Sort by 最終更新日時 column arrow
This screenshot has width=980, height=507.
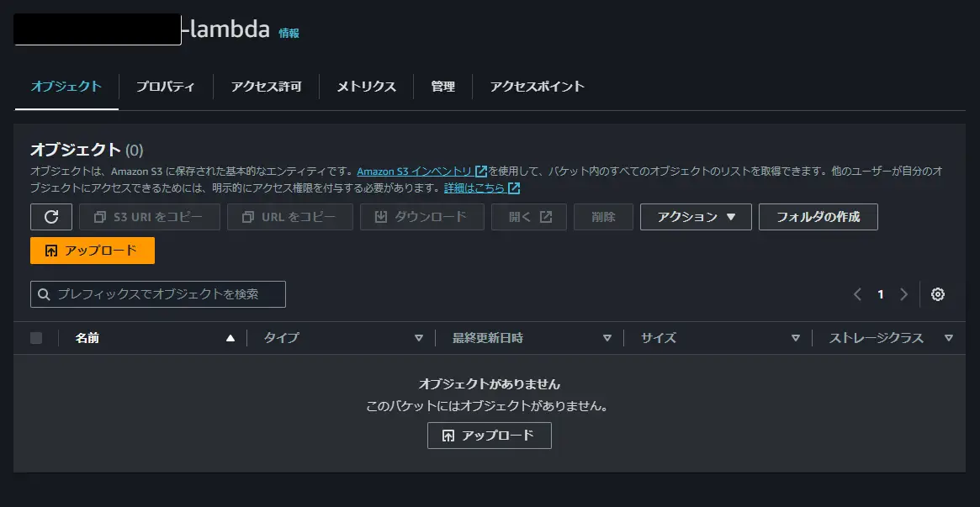pyautogui.click(x=607, y=338)
